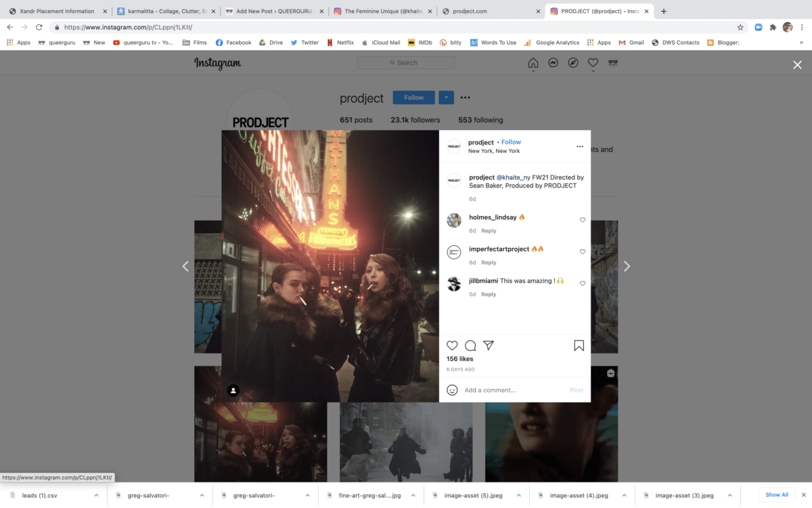This screenshot has height=508, width=812.
Task: Like the comment by jillbmiami
Action: pyautogui.click(x=583, y=284)
